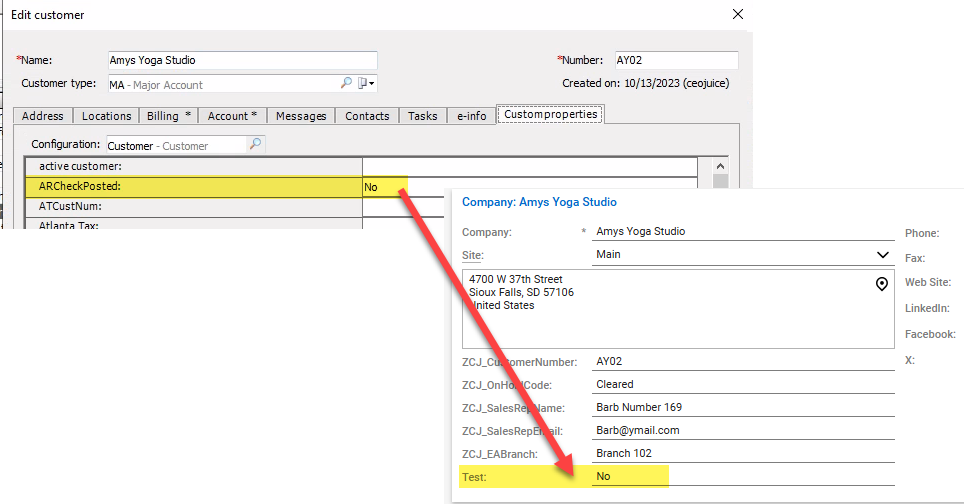Click the ZCJ_SalesRepEmail field Barb@mail.com
The height and width of the screenshot is (504, 964).
tap(743, 431)
